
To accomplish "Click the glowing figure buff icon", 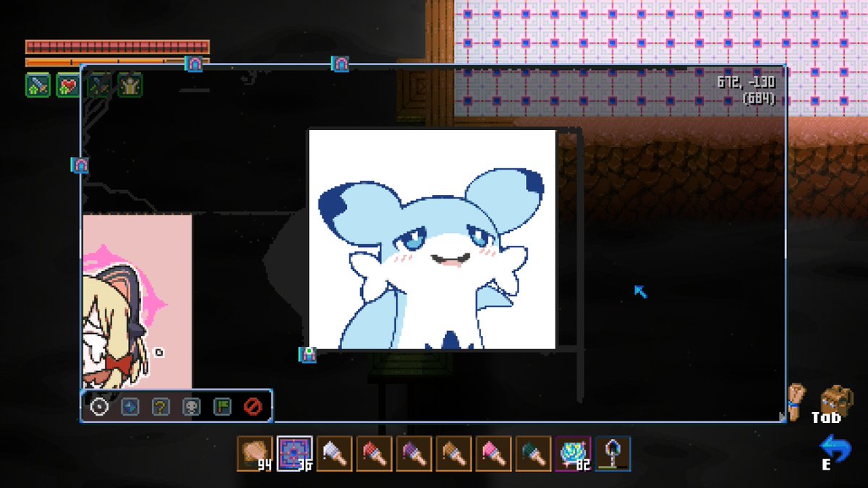I will [130, 85].
